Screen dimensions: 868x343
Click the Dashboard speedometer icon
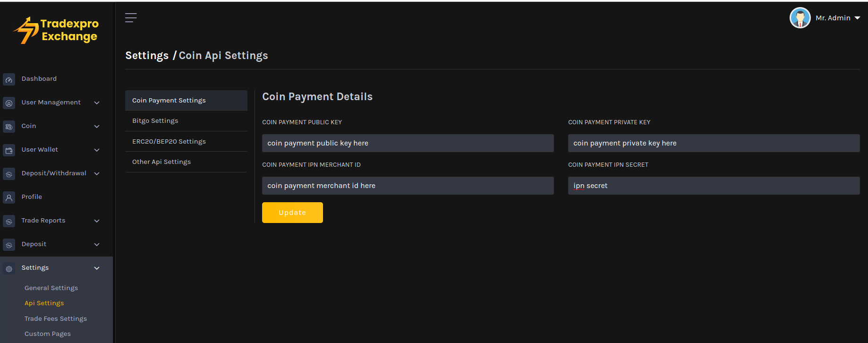point(9,79)
